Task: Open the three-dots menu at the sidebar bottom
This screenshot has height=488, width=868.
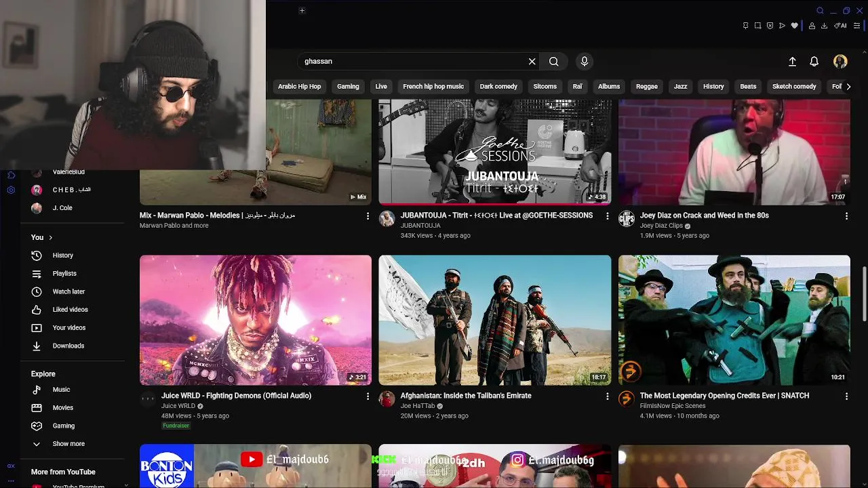Action: click(11, 480)
